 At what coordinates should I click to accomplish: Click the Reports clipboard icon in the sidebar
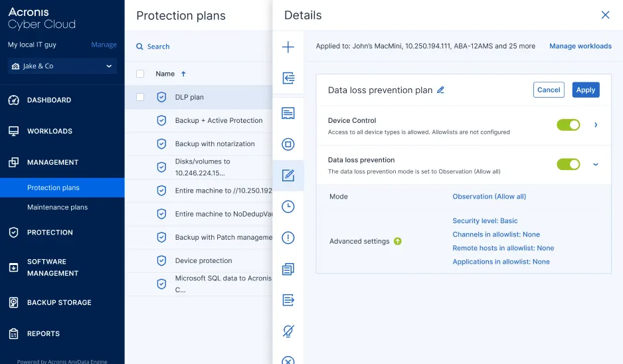click(13, 333)
